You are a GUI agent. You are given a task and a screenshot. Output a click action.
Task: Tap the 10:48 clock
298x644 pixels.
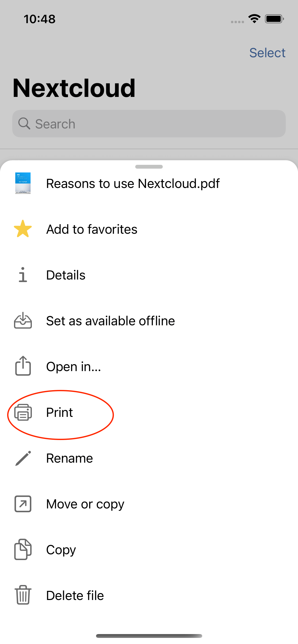click(x=39, y=19)
